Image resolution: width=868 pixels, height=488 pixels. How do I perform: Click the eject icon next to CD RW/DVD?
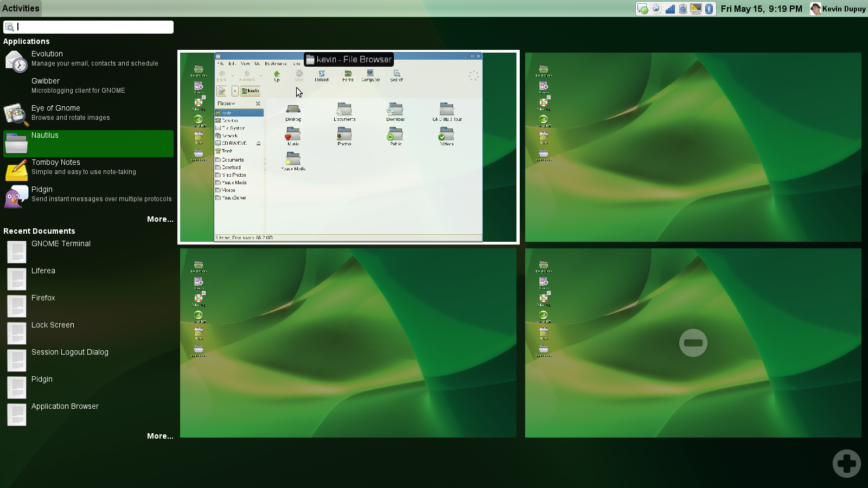coord(258,143)
